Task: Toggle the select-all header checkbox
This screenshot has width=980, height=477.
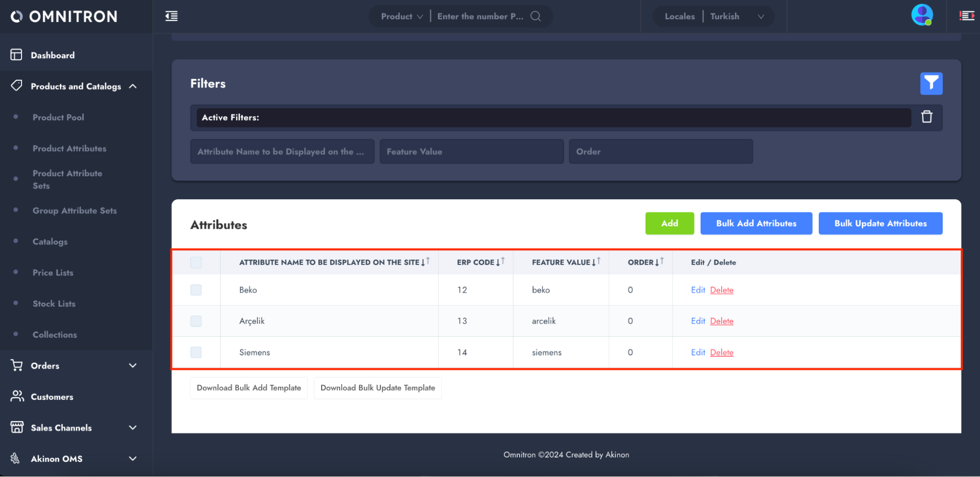Action: 196,263
